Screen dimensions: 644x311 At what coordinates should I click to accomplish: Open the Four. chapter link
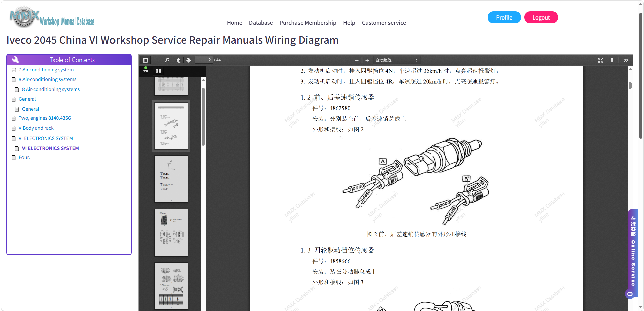24,157
